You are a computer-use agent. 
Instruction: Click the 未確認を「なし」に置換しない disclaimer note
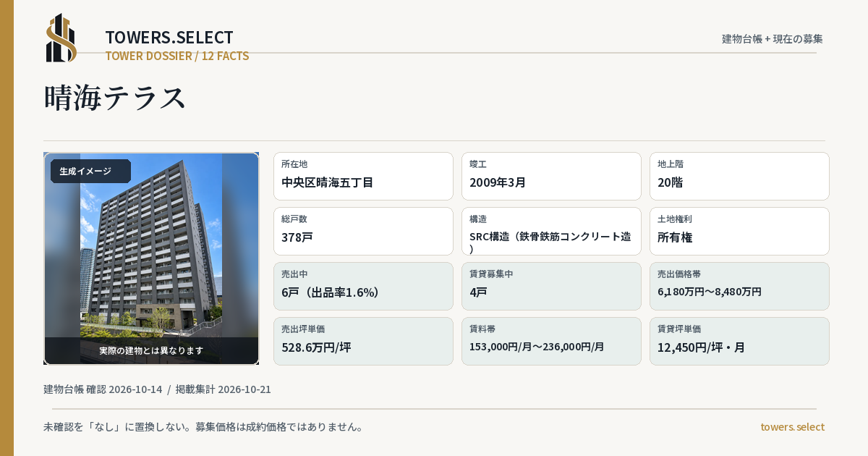(x=203, y=427)
